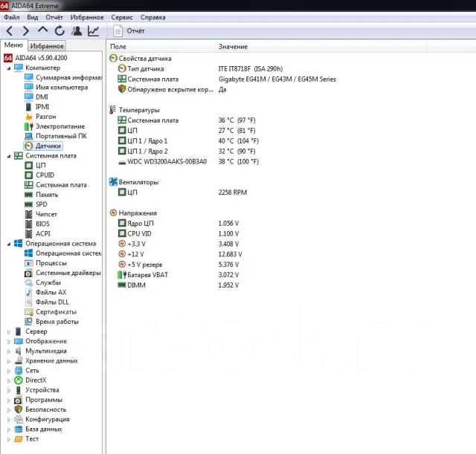The height and width of the screenshot is (454, 476).
Task: Click the Поле column header
Action: click(x=161, y=46)
